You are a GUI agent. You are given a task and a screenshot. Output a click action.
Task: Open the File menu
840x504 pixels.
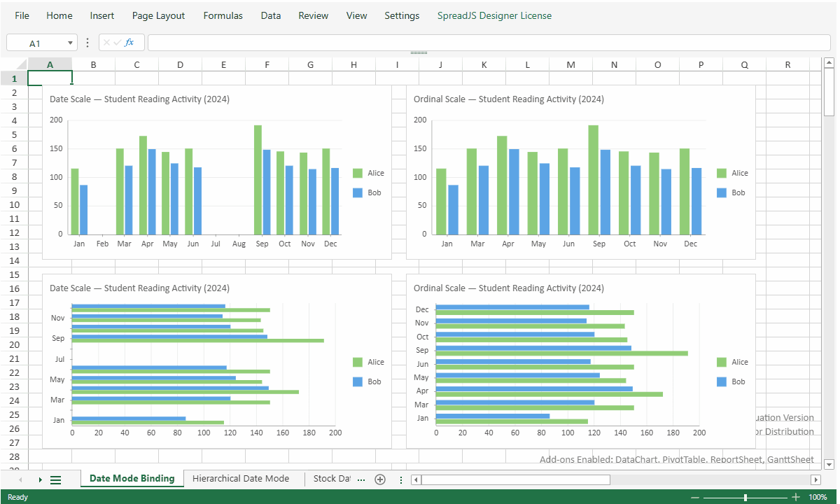22,15
